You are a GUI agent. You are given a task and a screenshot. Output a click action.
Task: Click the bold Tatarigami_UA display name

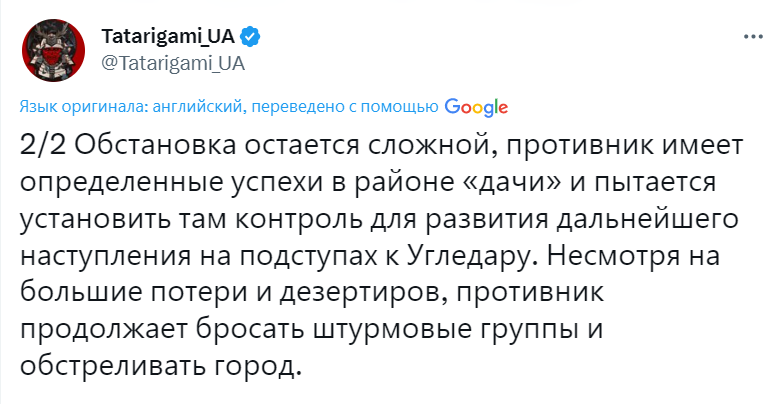tap(168, 38)
